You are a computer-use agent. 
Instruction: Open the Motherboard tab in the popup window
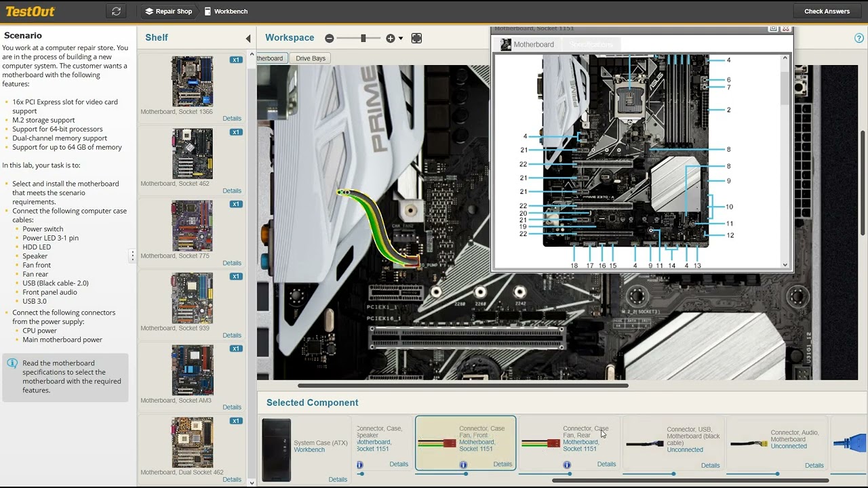(x=527, y=45)
